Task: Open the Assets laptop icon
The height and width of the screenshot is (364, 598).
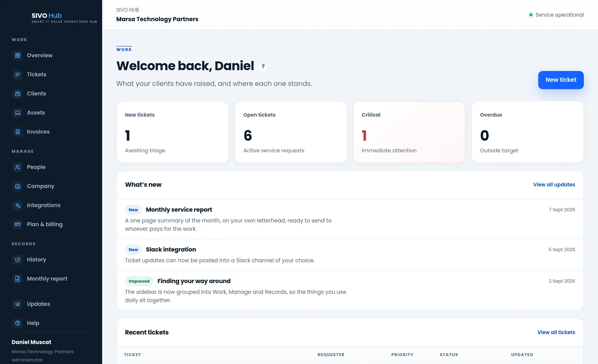Action: [18, 113]
